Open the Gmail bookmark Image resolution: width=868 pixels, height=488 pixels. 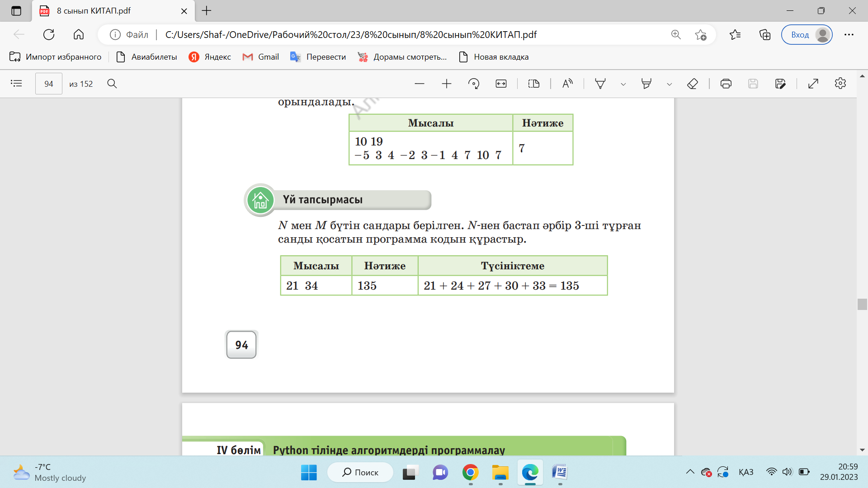tap(261, 57)
